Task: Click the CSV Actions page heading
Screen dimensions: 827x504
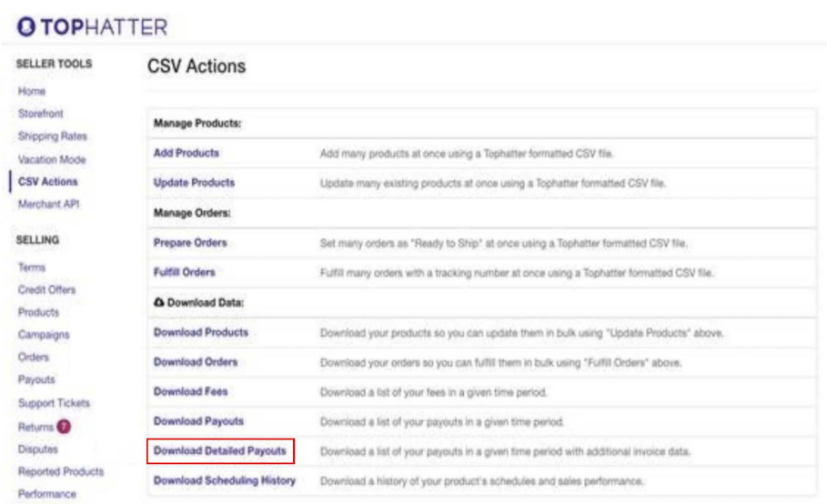Action: coord(197,66)
